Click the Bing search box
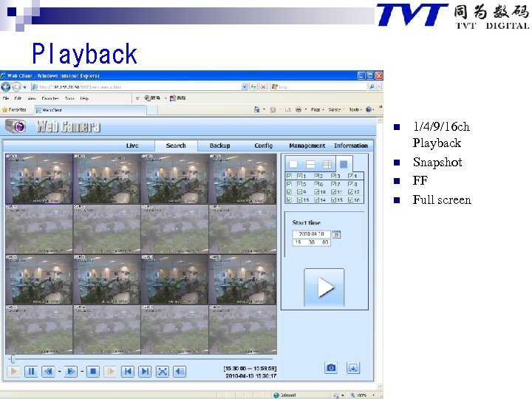 [x=319, y=87]
